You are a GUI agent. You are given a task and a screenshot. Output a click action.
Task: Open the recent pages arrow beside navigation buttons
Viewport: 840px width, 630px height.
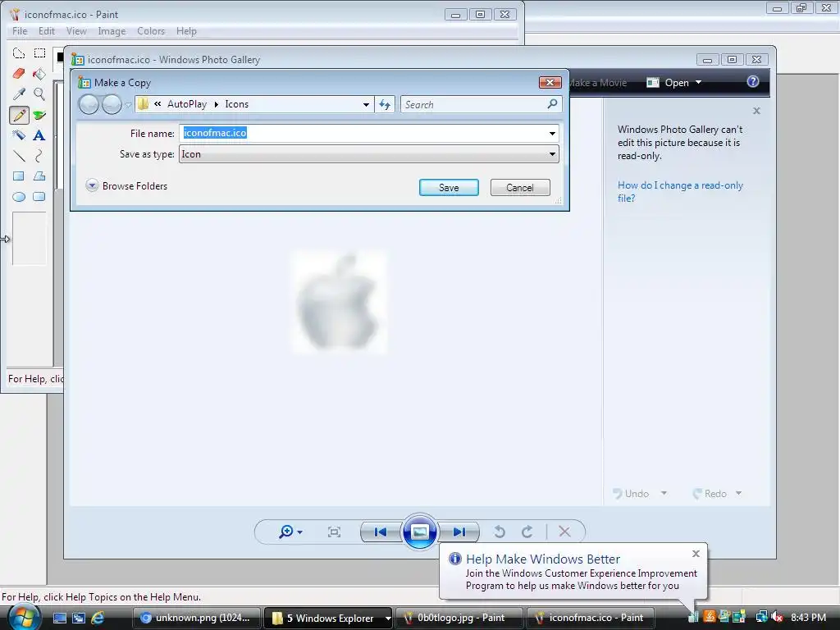[x=128, y=104]
